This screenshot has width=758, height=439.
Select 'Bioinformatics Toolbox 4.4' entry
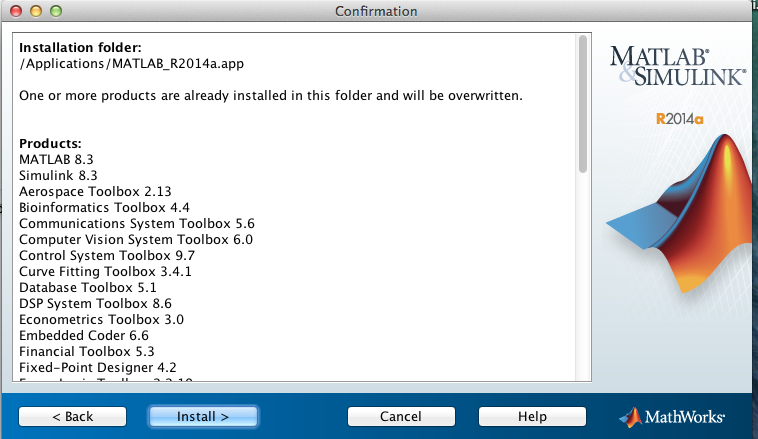(104, 207)
